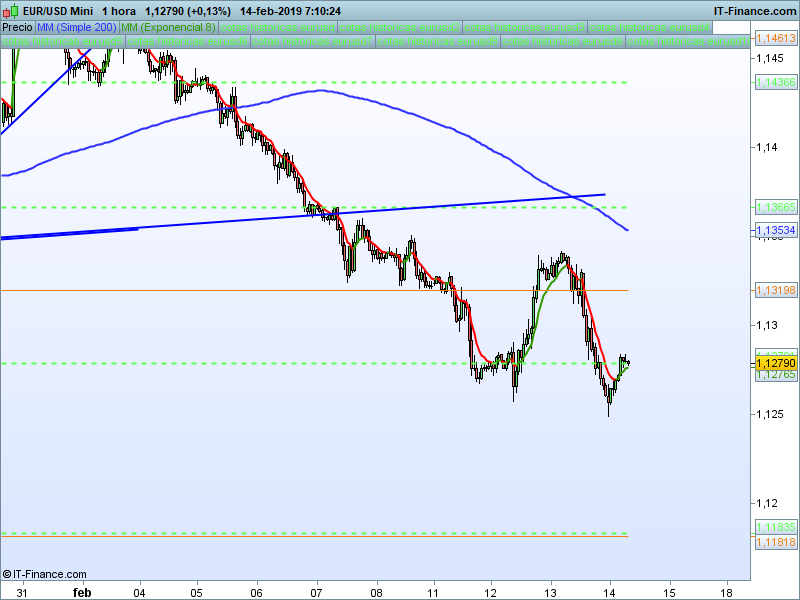
Task: Click the green 1,13665 price tag
Action: coord(776,207)
